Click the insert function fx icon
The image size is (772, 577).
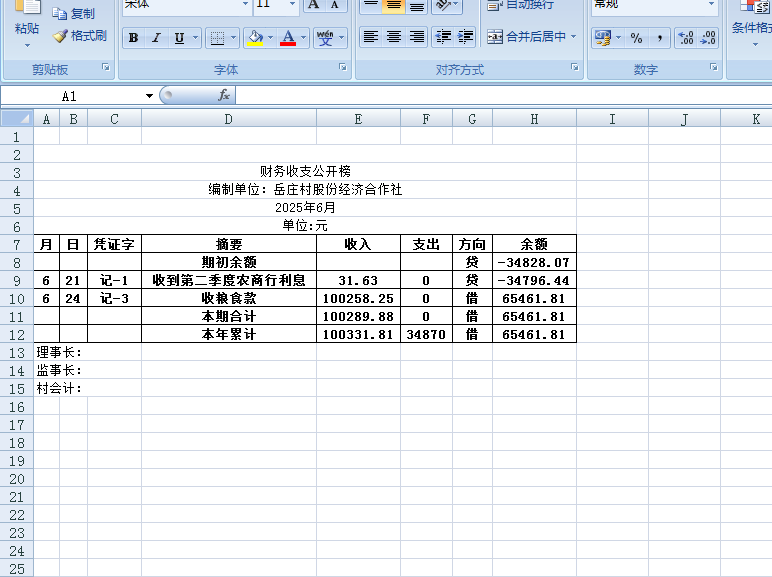[224, 96]
